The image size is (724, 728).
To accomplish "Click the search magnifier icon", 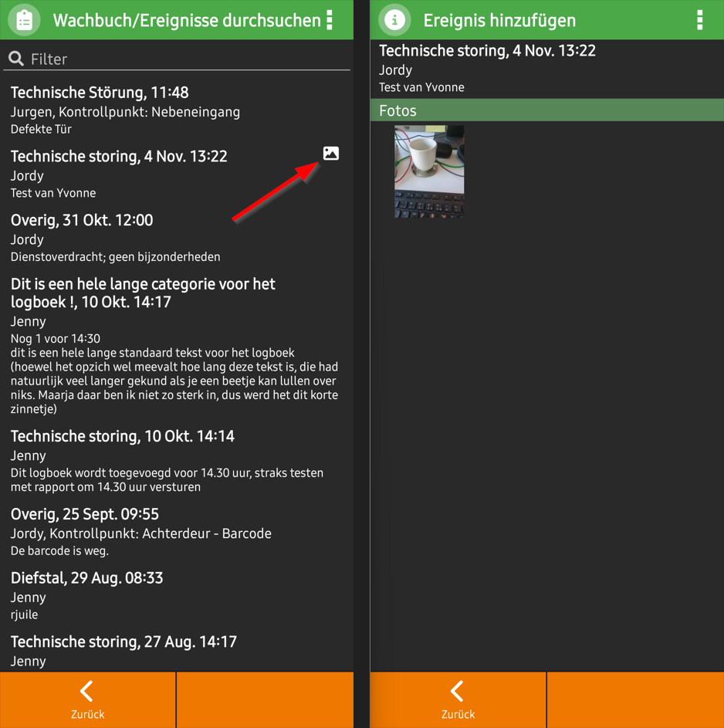I will pos(16,59).
